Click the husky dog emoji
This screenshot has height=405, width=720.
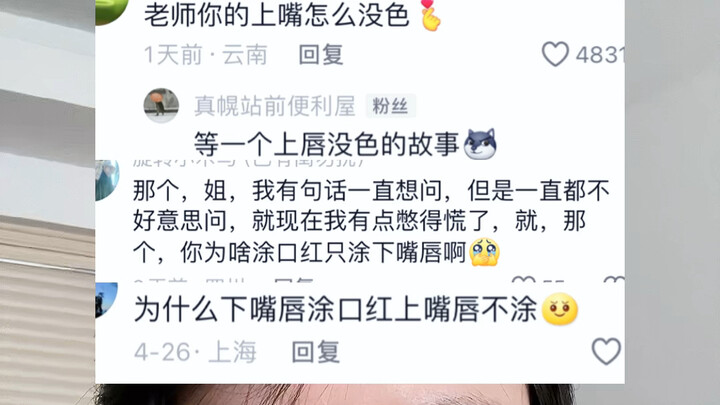click(x=480, y=144)
